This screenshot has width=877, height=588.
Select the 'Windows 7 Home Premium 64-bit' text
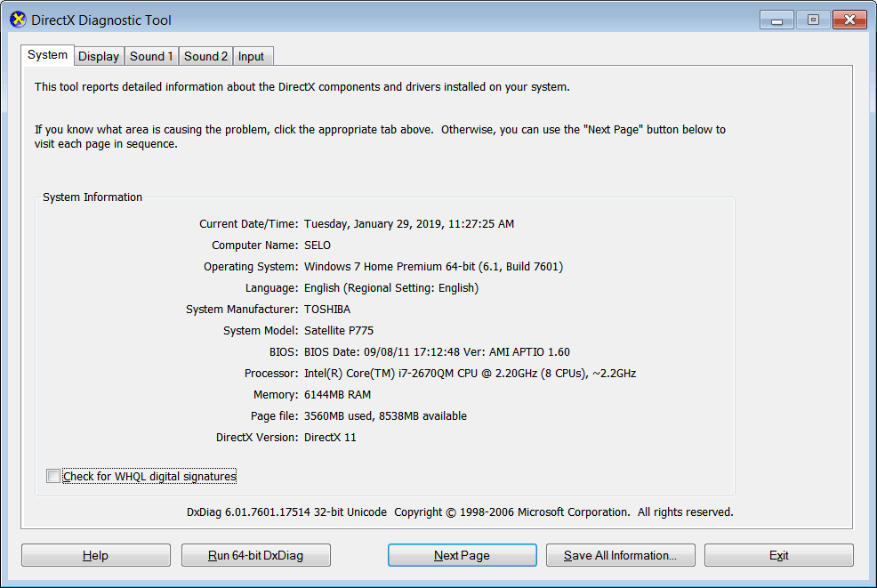(x=389, y=266)
